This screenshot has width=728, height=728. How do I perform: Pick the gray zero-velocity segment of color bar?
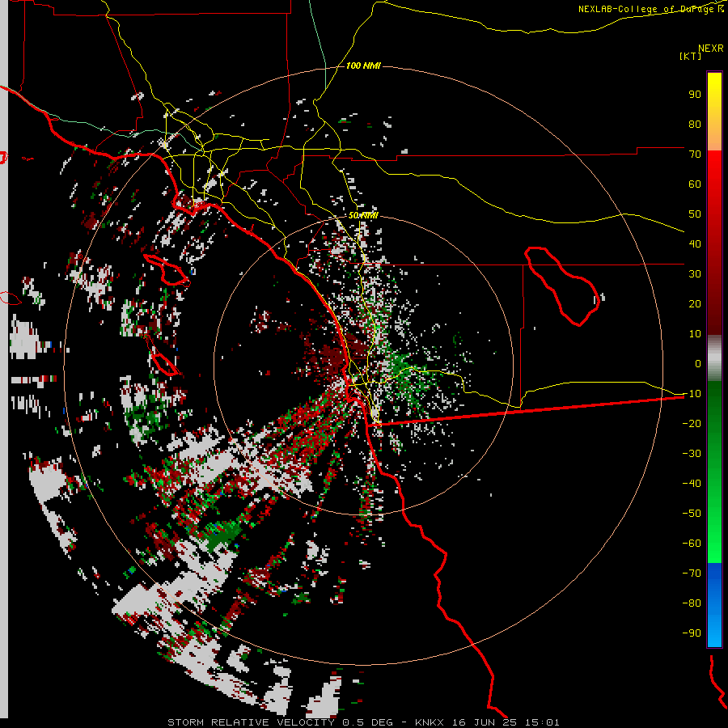(x=714, y=358)
